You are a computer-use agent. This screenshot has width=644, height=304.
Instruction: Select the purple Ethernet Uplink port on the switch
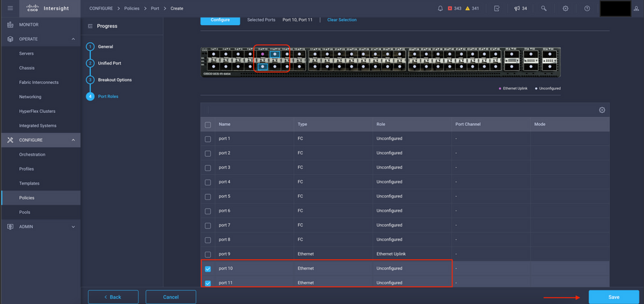pyautogui.click(x=262, y=54)
